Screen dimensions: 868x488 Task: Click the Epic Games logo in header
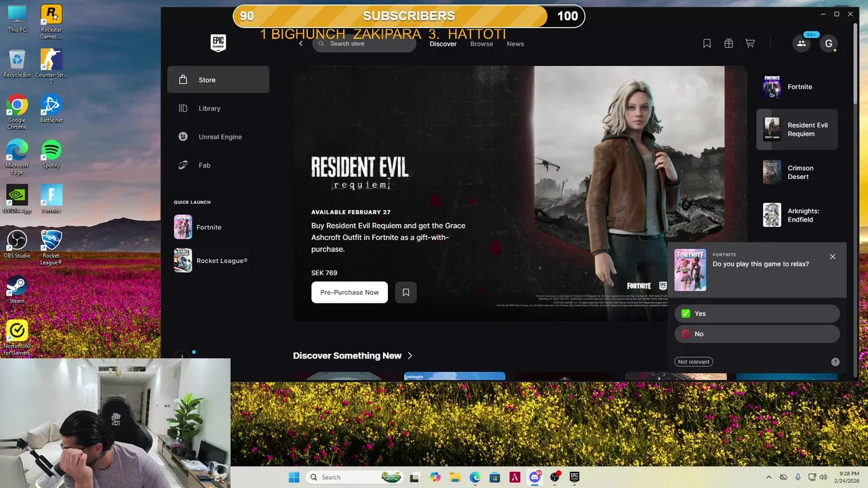218,43
